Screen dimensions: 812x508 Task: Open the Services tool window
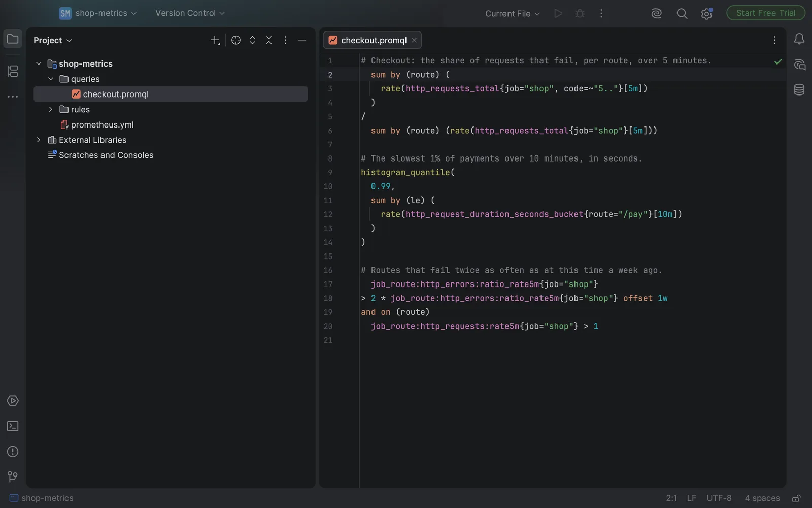[x=13, y=401]
